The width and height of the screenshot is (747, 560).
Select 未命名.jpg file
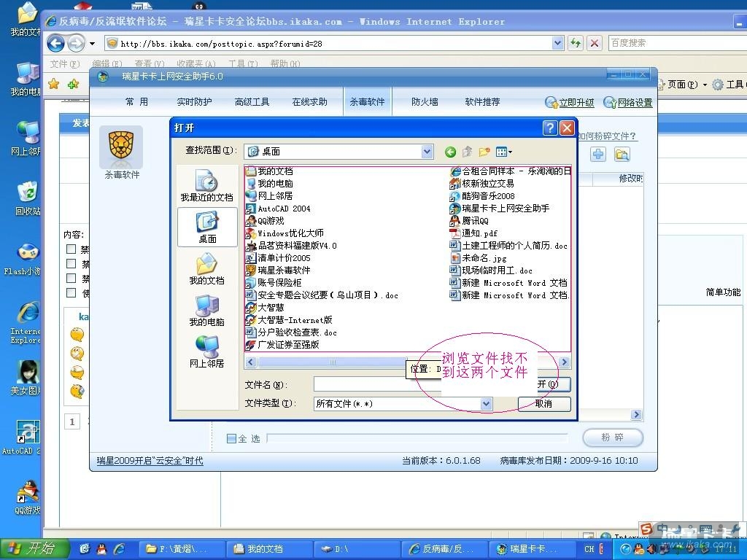(x=479, y=258)
